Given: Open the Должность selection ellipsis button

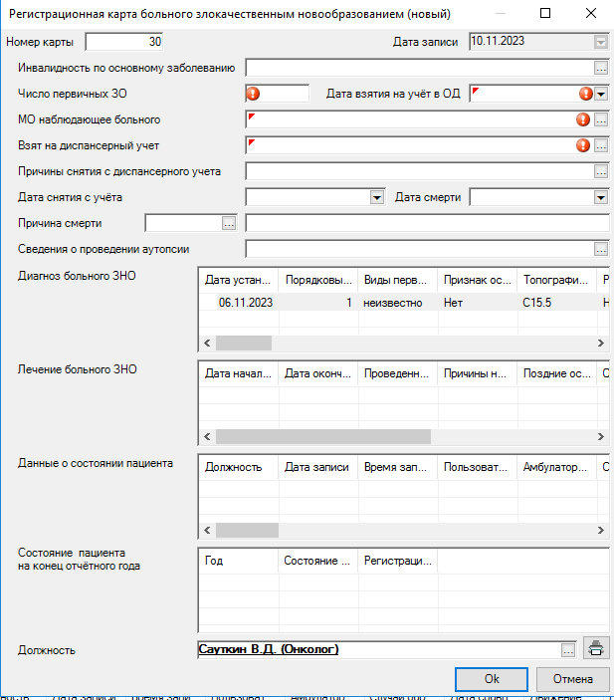Looking at the screenshot, I should [x=568, y=650].
